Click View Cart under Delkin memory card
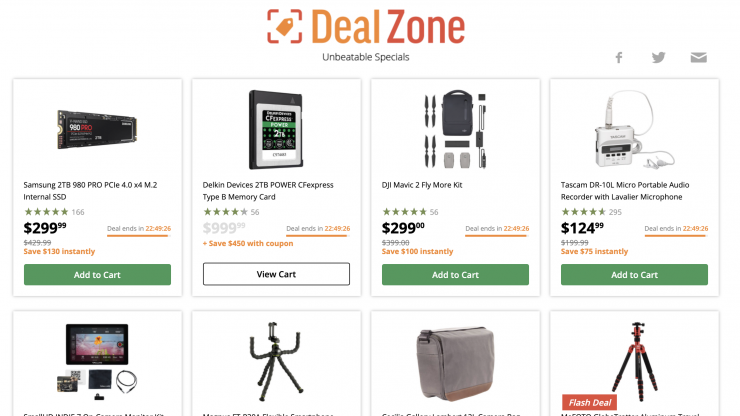Screen dimensions: 740x416 coord(276,274)
